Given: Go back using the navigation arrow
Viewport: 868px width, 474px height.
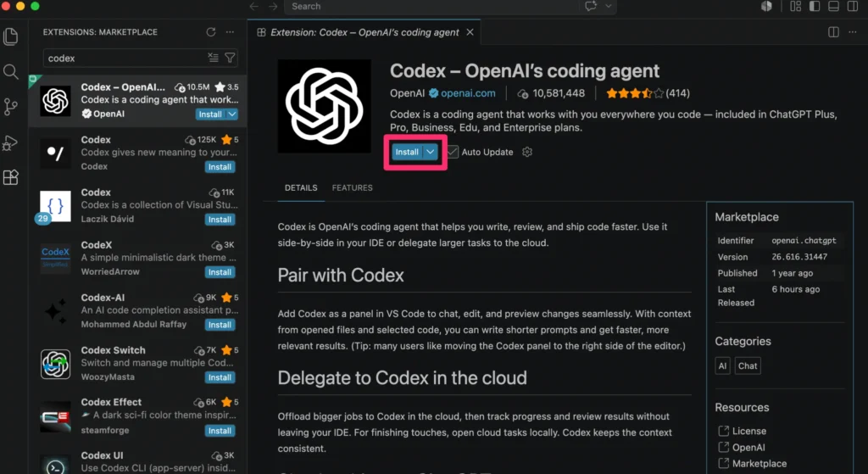Looking at the screenshot, I should [254, 6].
